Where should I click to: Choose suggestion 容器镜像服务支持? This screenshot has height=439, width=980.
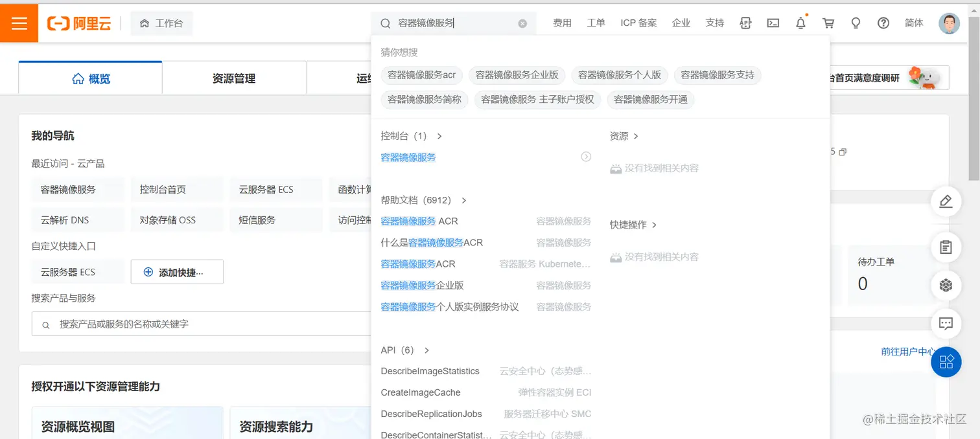click(717, 75)
